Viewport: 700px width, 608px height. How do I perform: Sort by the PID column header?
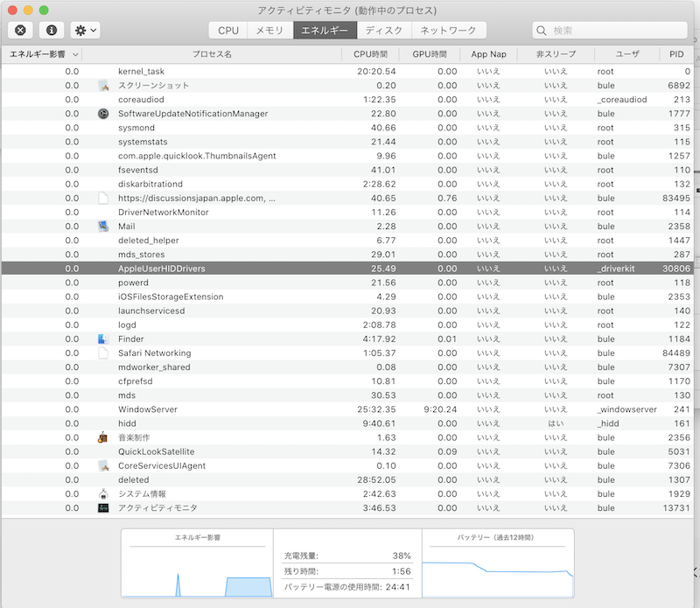coord(675,54)
